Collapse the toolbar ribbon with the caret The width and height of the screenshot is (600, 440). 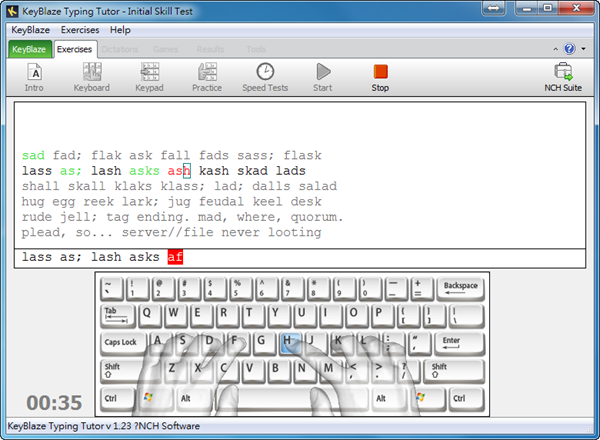click(555, 49)
